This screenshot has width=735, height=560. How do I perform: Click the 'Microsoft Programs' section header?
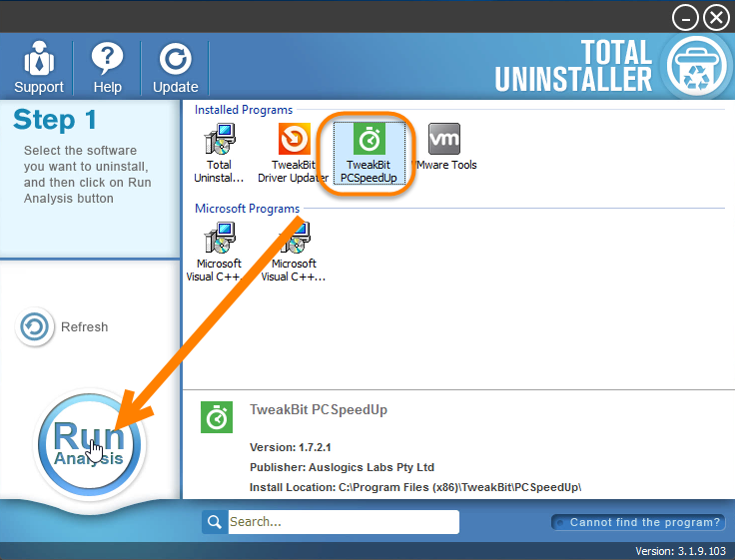247,209
